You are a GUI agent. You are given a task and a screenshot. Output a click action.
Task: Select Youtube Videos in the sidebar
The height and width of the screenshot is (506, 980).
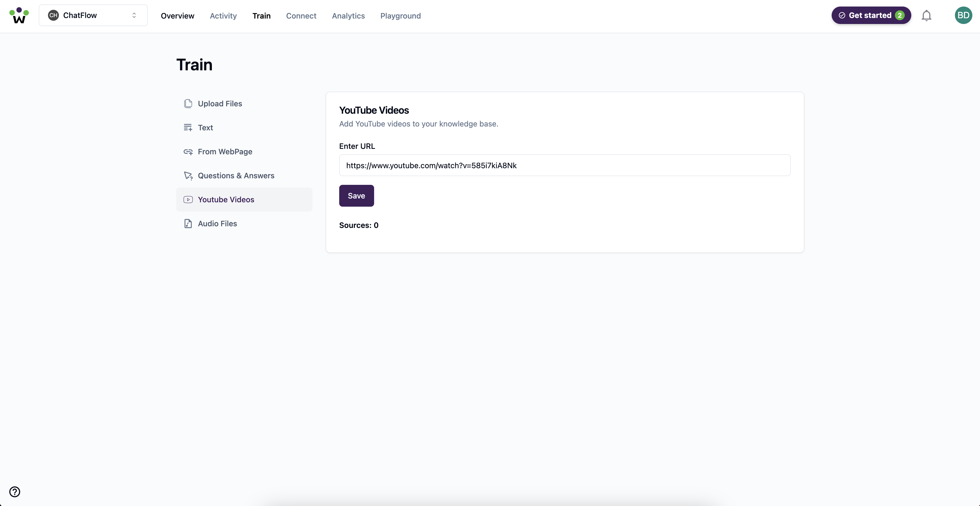coord(244,199)
